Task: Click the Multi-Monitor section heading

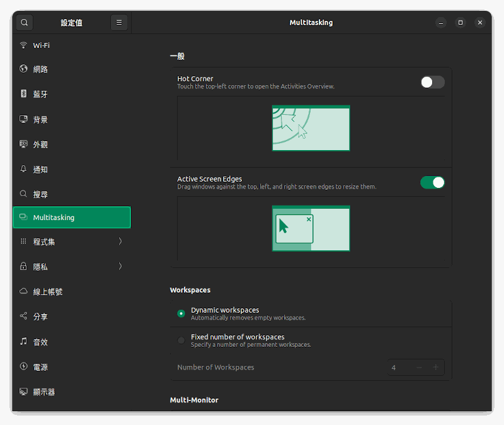Action: pyautogui.click(x=194, y=400)
